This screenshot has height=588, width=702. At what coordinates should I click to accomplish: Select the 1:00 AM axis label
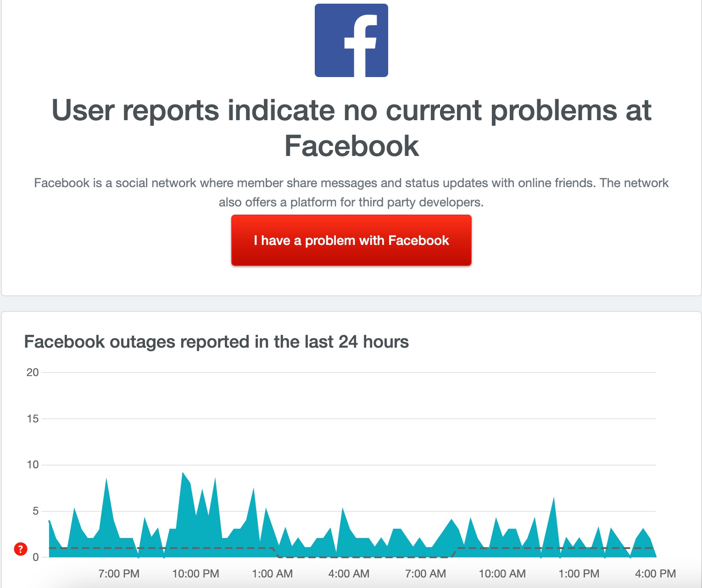coord(273,573)
